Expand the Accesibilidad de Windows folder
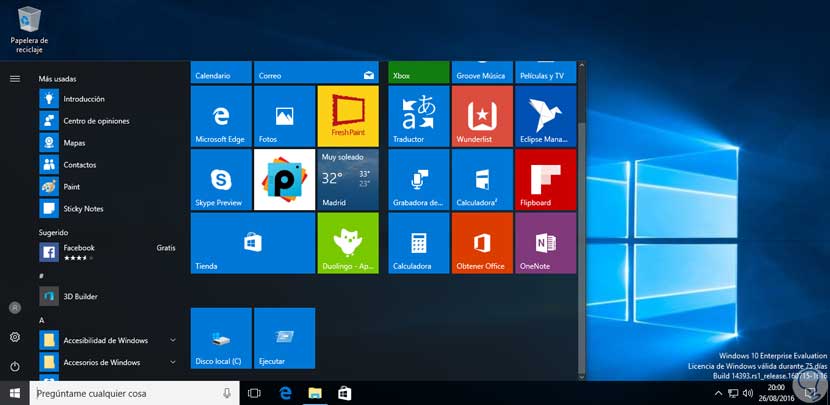 107,340
